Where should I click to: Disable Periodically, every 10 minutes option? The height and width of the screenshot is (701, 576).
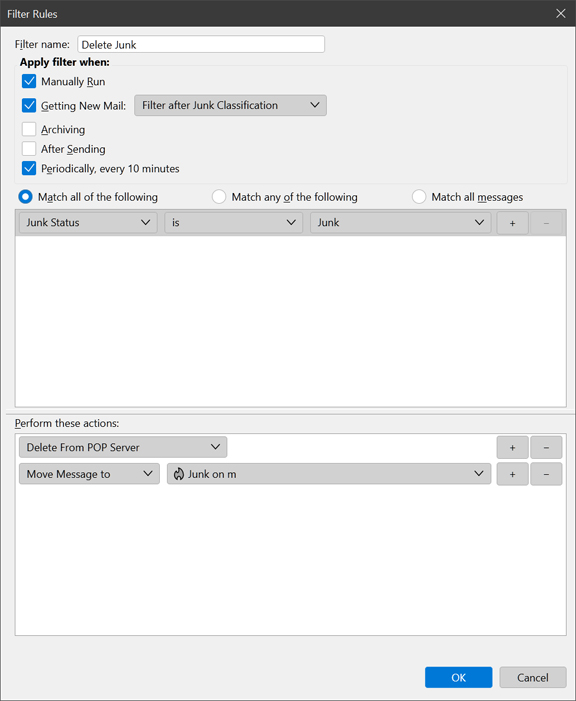pyautogui.click(x=29, y=169)
